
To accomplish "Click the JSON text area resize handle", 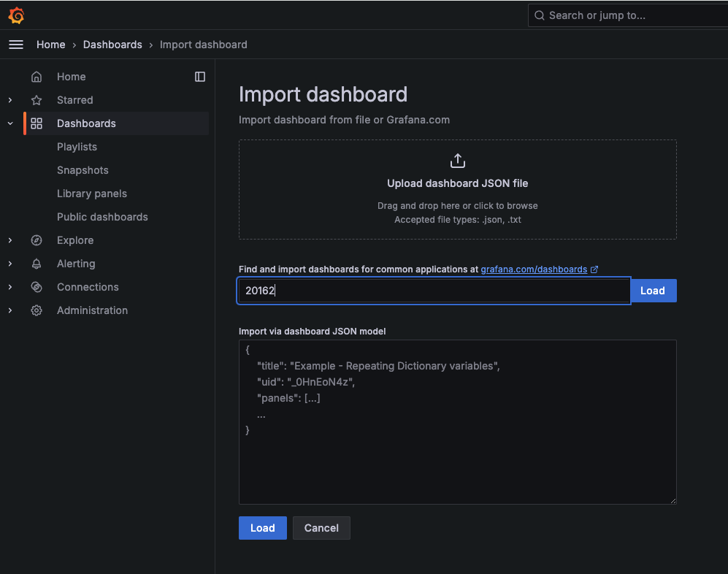I will point(673,501).
